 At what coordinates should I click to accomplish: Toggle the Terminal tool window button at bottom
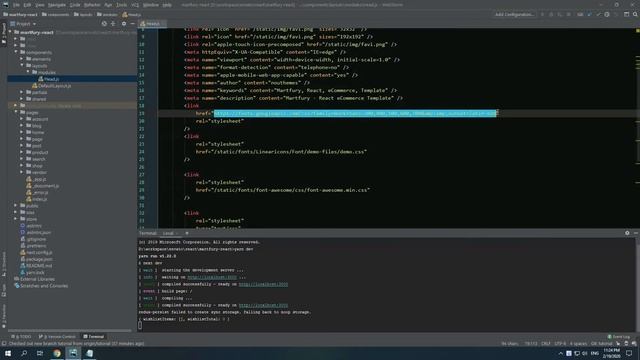[x=94, y=337]
